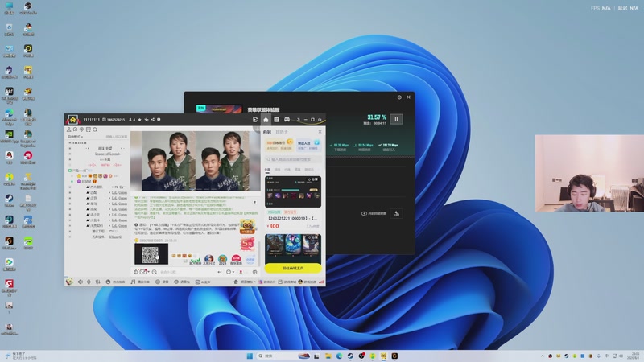Click the music note accompaniment button
The height and width of the screenshot is (362, 644).
coord(140,282)
